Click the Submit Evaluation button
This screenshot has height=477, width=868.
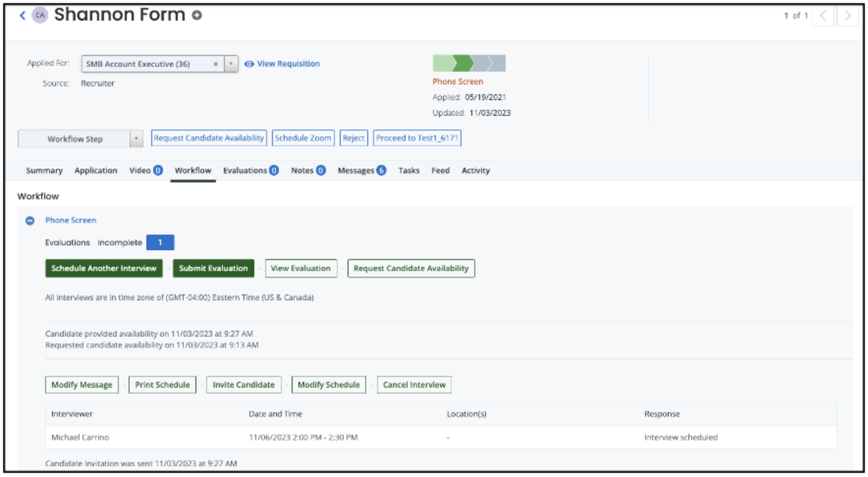213,268
